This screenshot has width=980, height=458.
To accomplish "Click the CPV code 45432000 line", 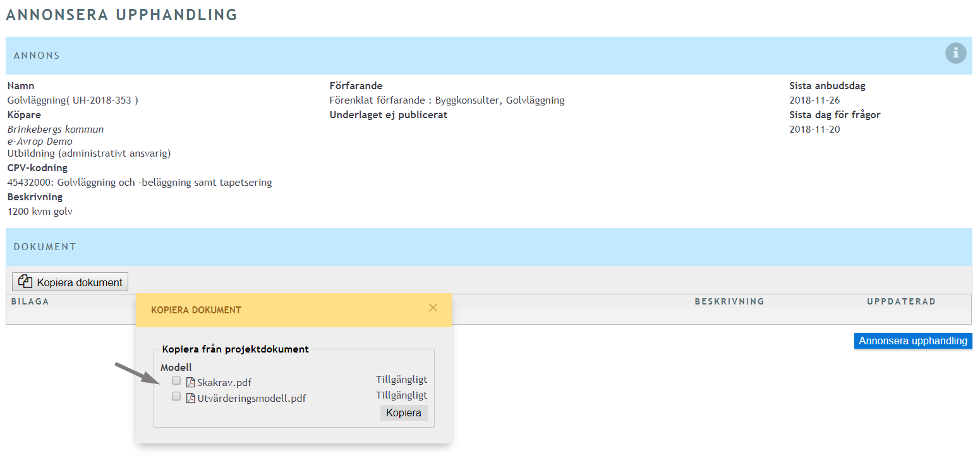I will coord(140,182).
